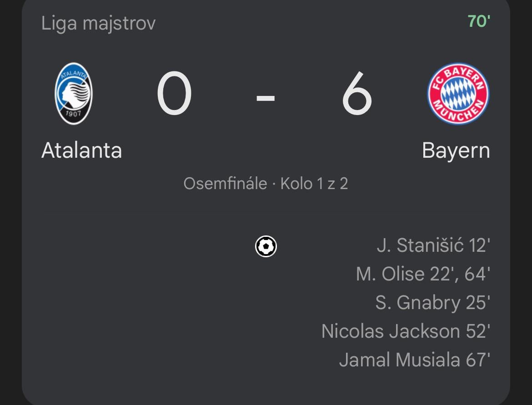
Task: Click Atalanta's score of 0
Action: pos(174,94)
